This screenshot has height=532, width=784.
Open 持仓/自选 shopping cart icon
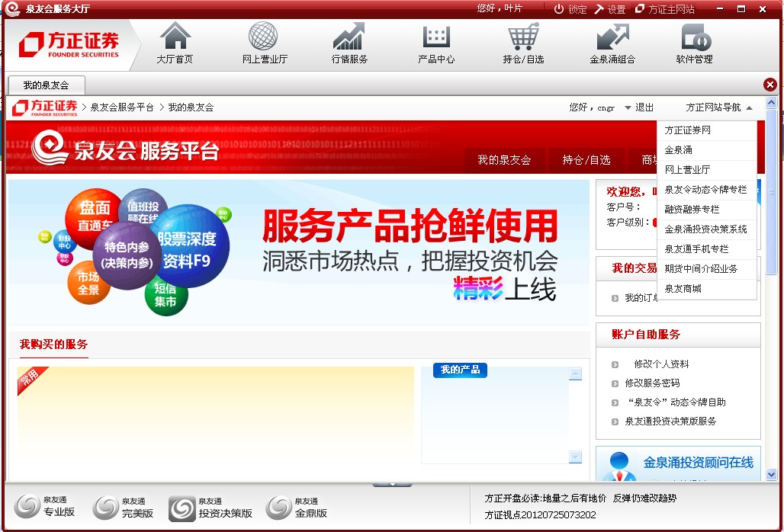pyautogui.click(x=523, y=36)
